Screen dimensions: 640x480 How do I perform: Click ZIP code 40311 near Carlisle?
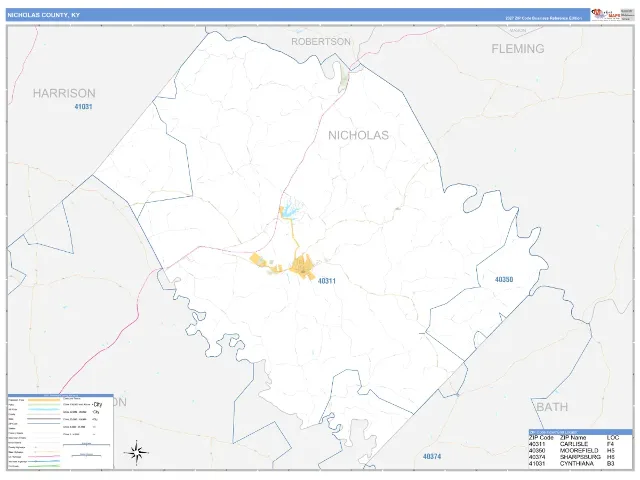pos(327,281)
